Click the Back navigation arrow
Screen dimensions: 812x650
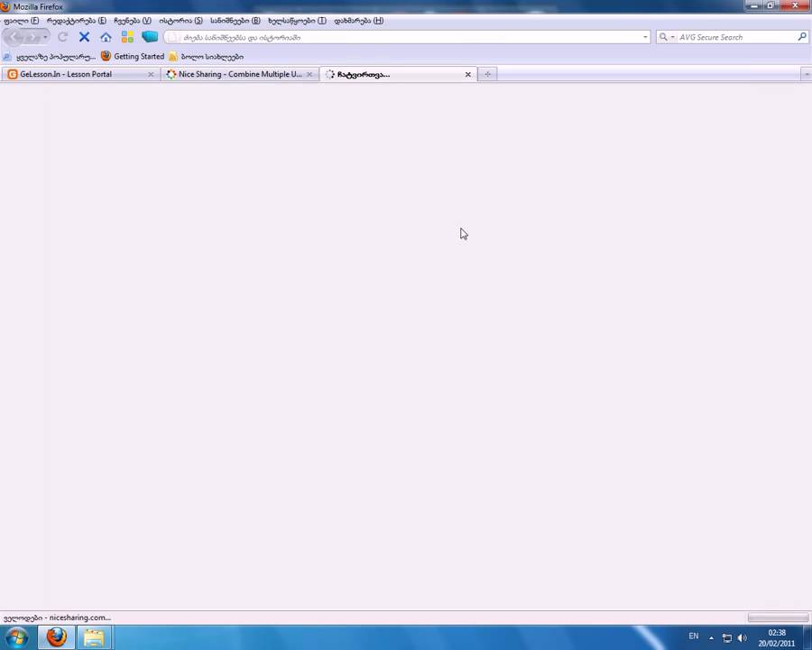click(15, 37)
